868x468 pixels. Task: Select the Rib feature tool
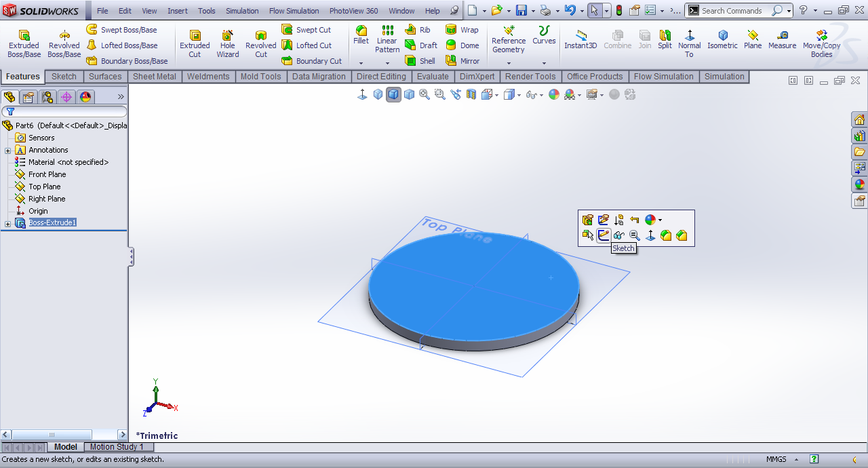(418, 30)
